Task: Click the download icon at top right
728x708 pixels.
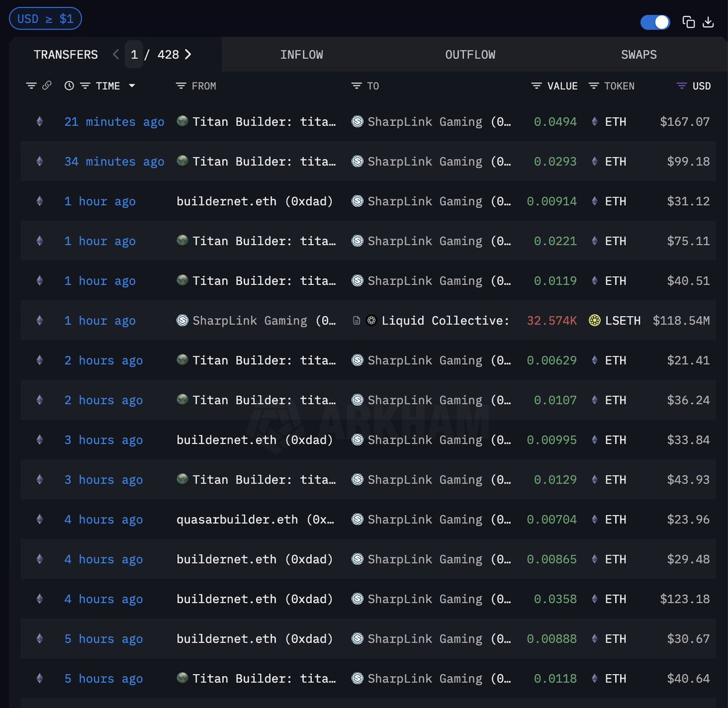Action: (x=708, y=22)
